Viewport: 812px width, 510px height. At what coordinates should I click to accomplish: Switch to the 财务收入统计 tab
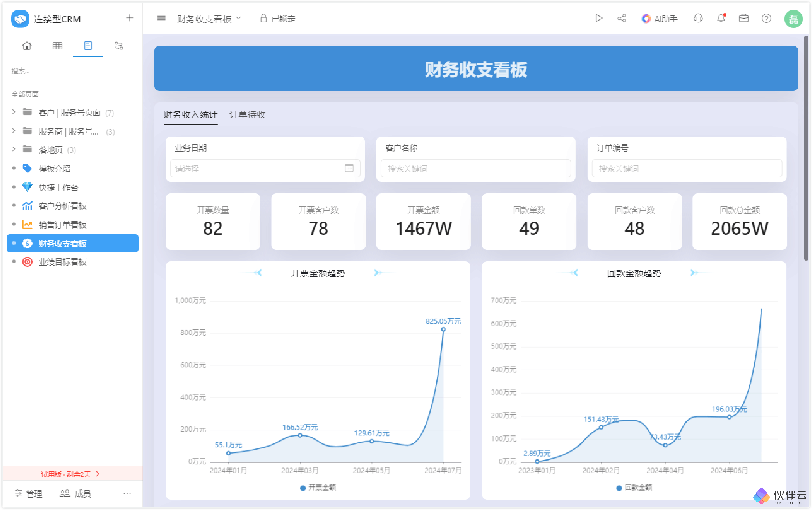pos(191,115)
